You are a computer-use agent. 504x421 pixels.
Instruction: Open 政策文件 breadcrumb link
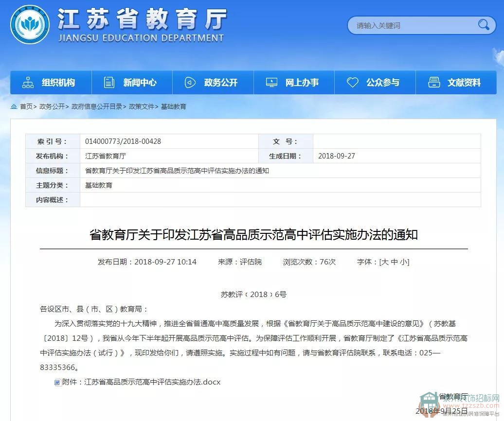point(142,106)
